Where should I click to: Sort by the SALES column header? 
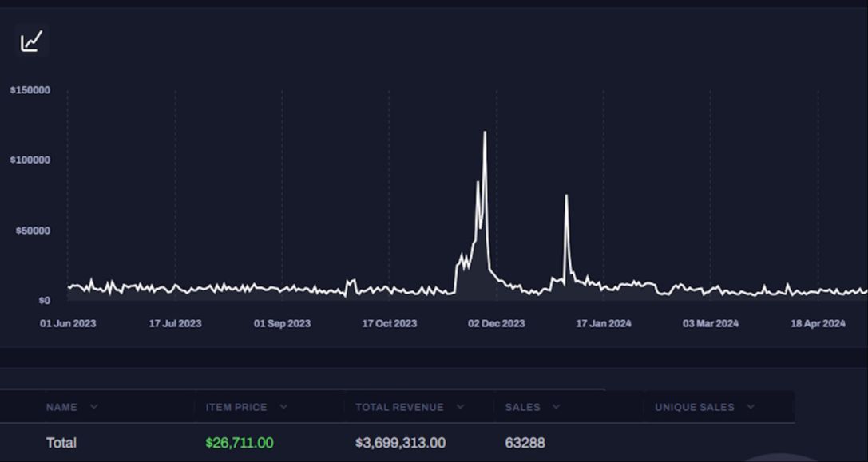coord(522,407)
